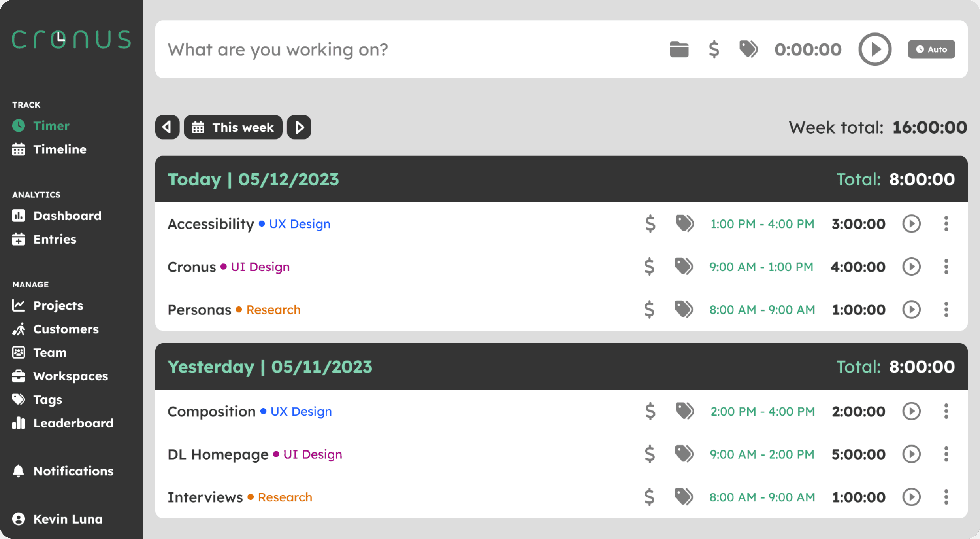Toggle billable dollar sign in top timer bar
The height and width of the screenshot is (539, 980).
(x=714, y=49)
